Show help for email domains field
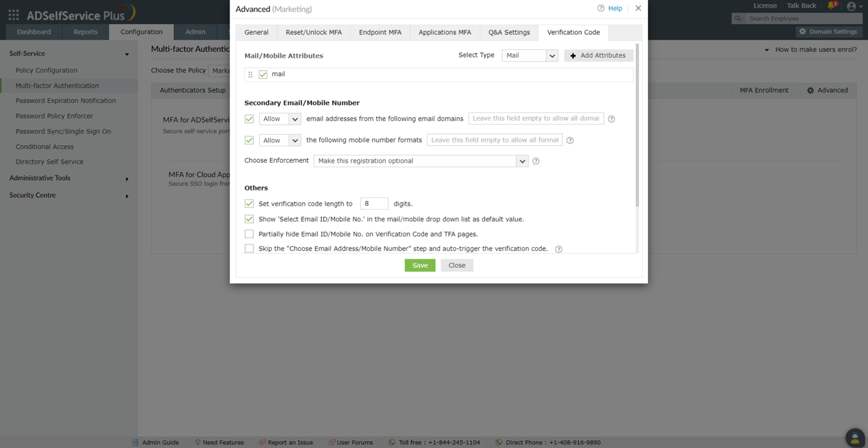The image size is (868, 448). pyautogui.click(x=611, y=119)
